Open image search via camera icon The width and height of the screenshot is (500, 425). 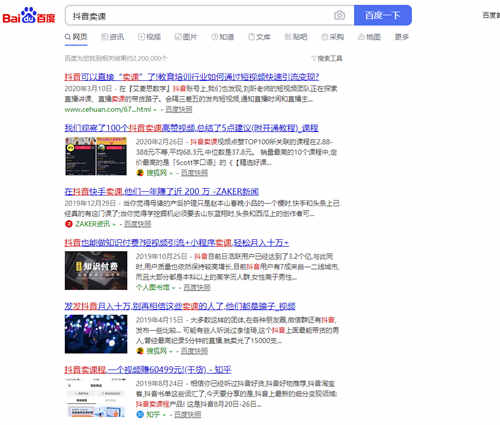339,15
